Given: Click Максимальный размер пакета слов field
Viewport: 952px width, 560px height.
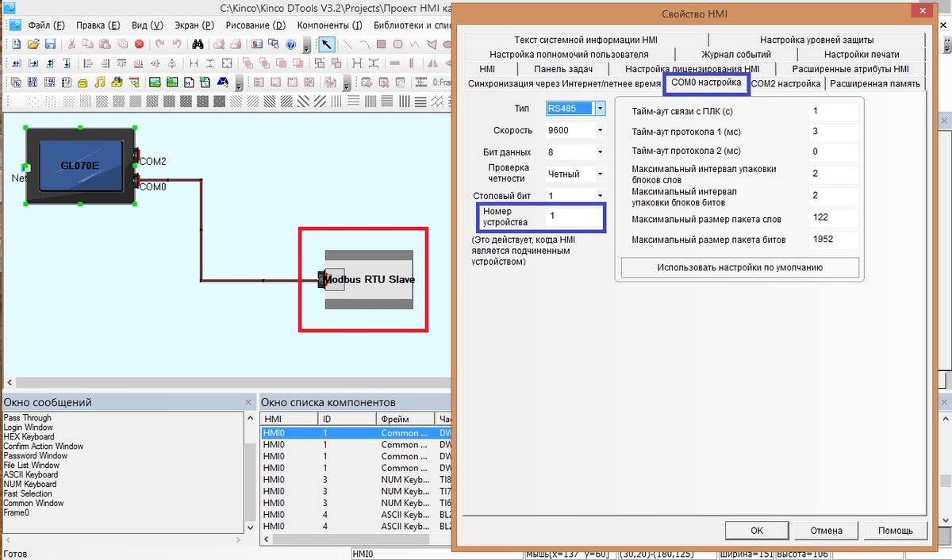Looking at the screenshot, I should pos(833,218).
